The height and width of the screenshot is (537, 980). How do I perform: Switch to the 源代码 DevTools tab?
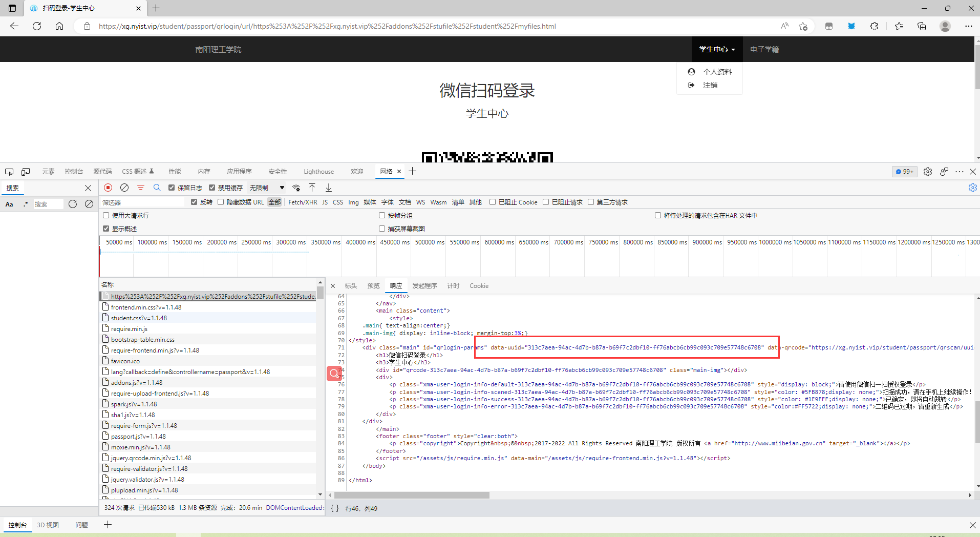pyautogui.click(x=102, y=172)
